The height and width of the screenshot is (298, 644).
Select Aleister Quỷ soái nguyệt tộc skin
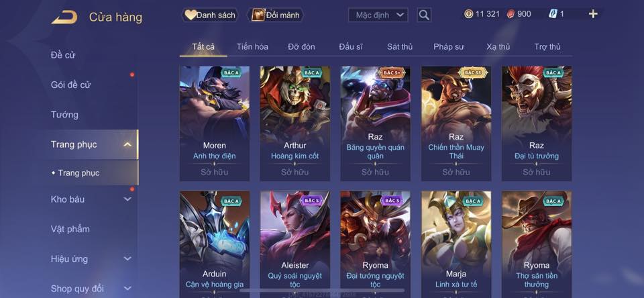pos(295,244)
